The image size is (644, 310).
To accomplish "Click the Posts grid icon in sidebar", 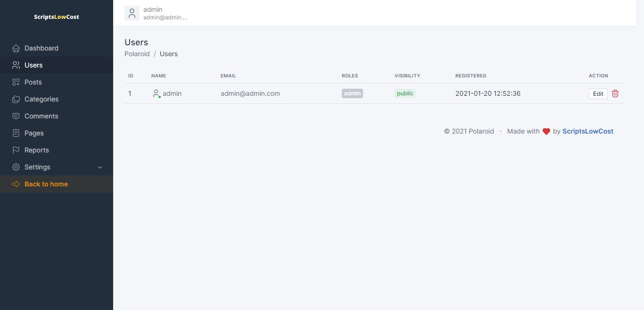I will click(16, 82).
